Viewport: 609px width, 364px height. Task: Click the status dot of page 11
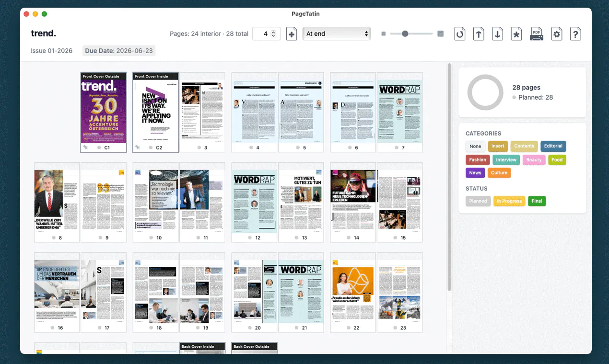[199, 238]
